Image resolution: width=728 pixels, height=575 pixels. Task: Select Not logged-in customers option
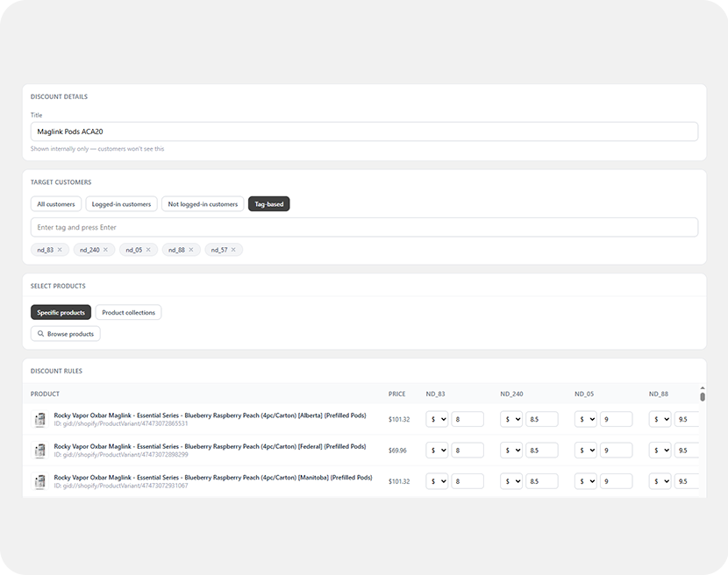click(x=203, y=203)
